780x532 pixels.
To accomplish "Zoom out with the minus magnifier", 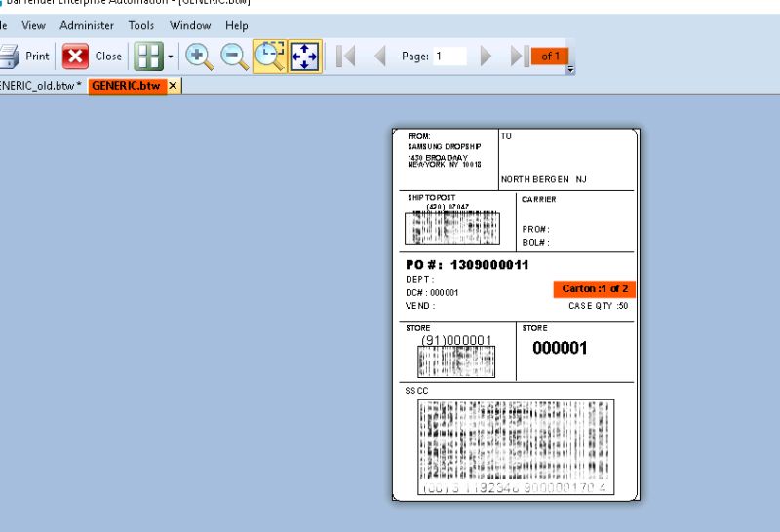I will pyautogui.click(x=234, y=57).
